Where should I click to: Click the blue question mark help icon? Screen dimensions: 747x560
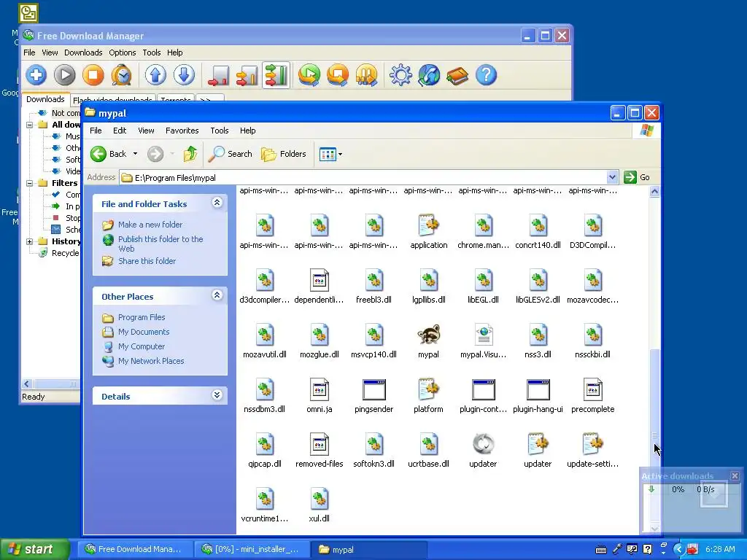pyautogui.click(x=487, y=75)
